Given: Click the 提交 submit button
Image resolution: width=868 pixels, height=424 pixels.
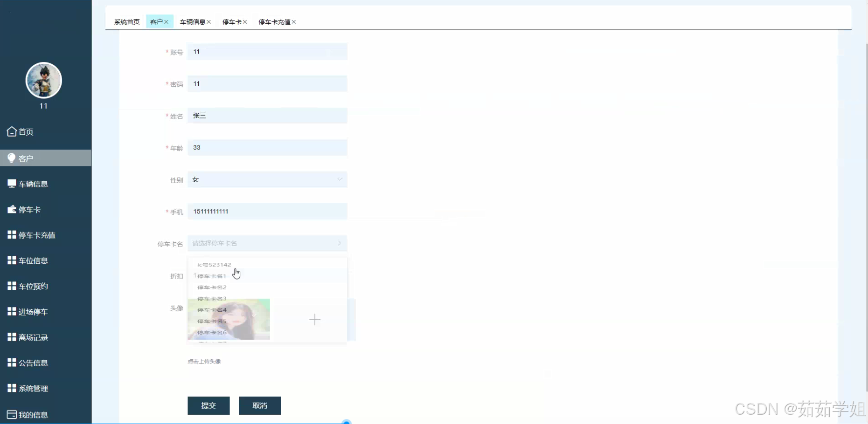Looking at the screenshot, I should pyautogui.click(x=208, y=405).
